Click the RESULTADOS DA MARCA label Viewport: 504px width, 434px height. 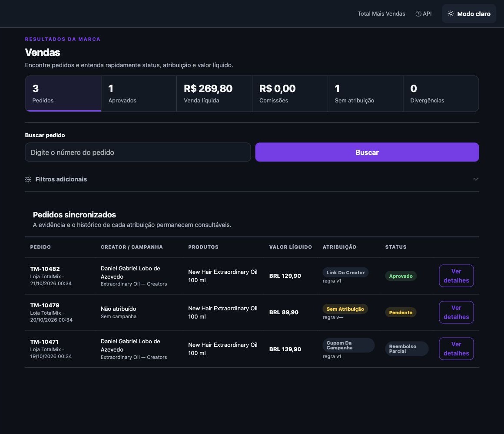point(63,39)
